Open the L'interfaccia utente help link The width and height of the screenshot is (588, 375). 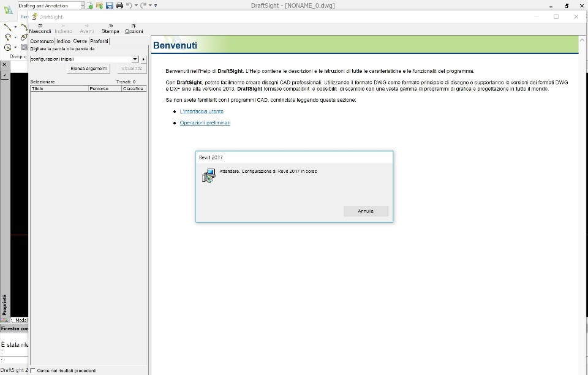[x=202, y=112]
